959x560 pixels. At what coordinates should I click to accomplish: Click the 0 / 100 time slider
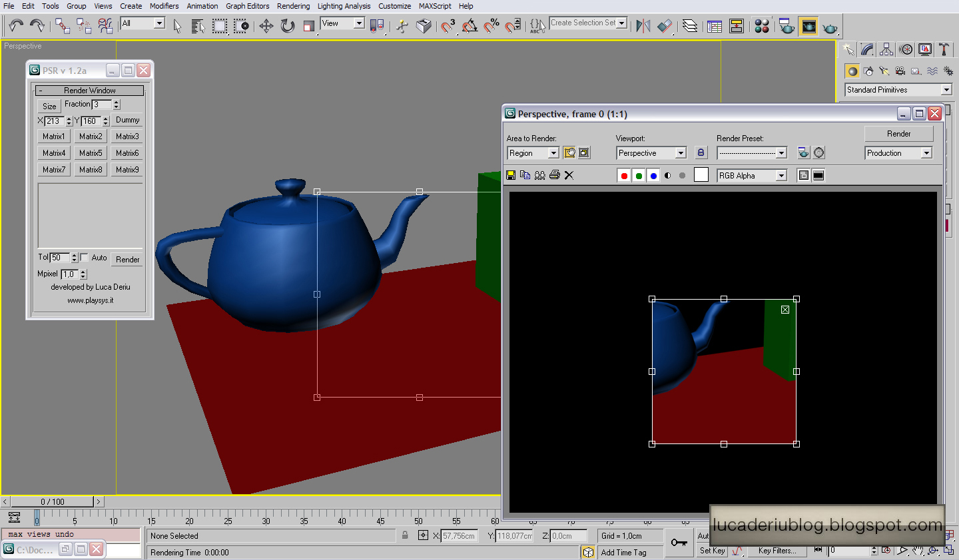53,501
